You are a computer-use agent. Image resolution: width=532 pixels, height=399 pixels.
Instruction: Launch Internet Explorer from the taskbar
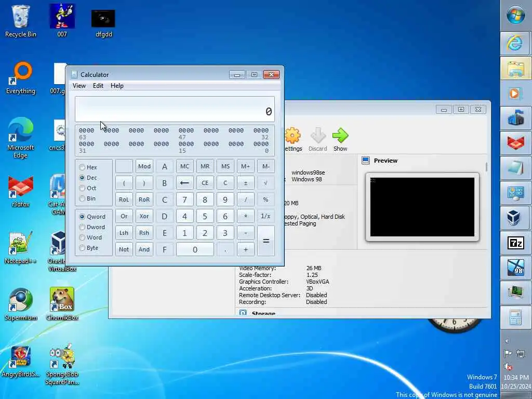click(516, 43)
